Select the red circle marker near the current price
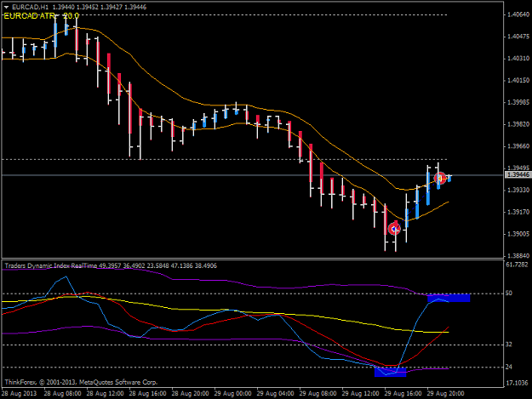The image size is (532, 399). [x=440, y=179]
